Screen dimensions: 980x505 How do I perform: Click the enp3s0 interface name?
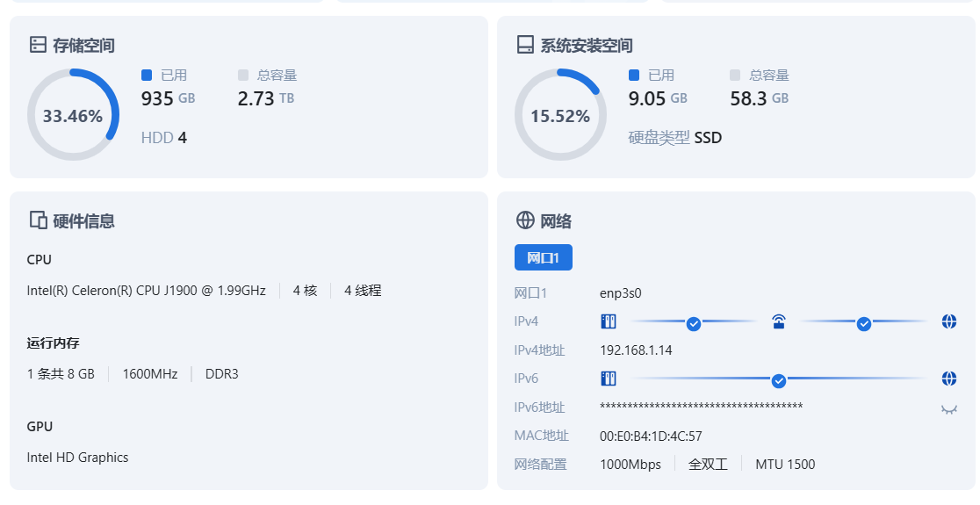coord(621,293)
